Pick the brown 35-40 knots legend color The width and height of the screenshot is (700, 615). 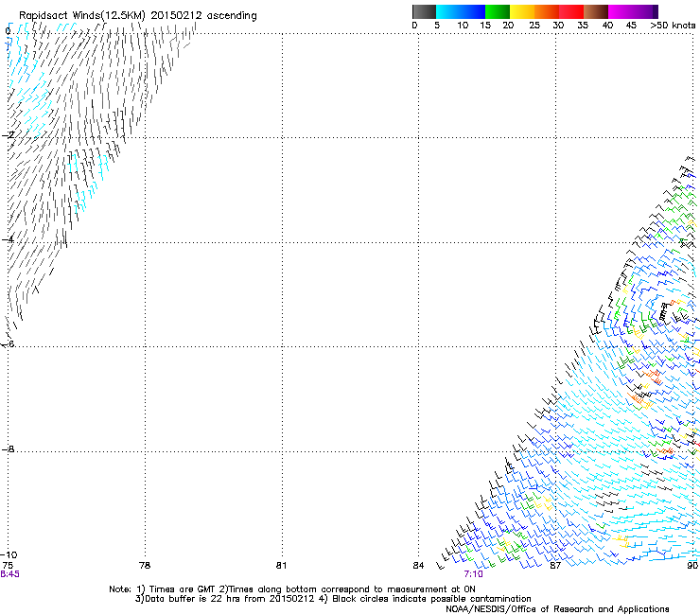pos(596,11)
